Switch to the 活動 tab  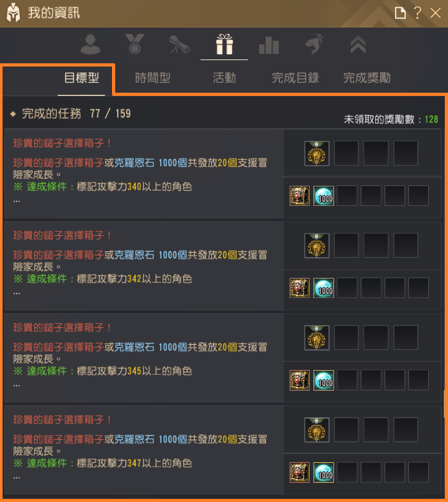pos(225,78)
